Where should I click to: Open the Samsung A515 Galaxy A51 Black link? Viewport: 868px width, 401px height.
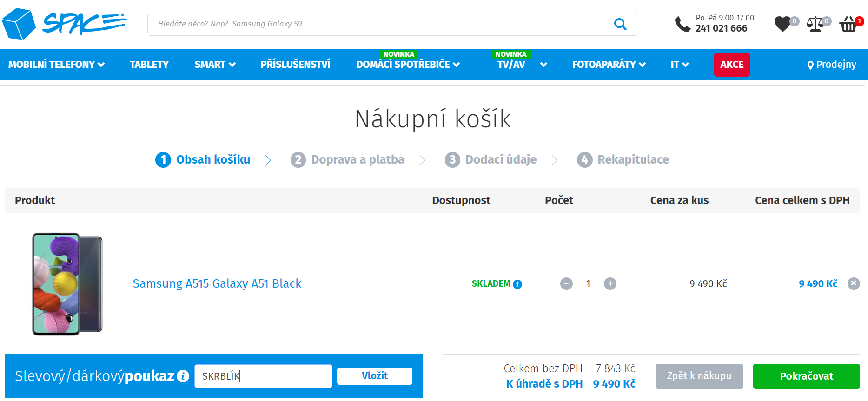pyautogui.click(x=217, y=283)
